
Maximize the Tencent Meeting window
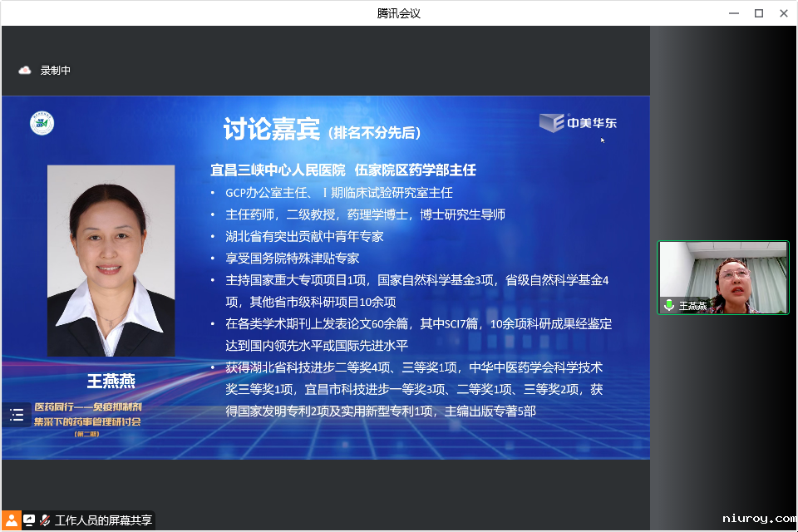tap(758, 12)
